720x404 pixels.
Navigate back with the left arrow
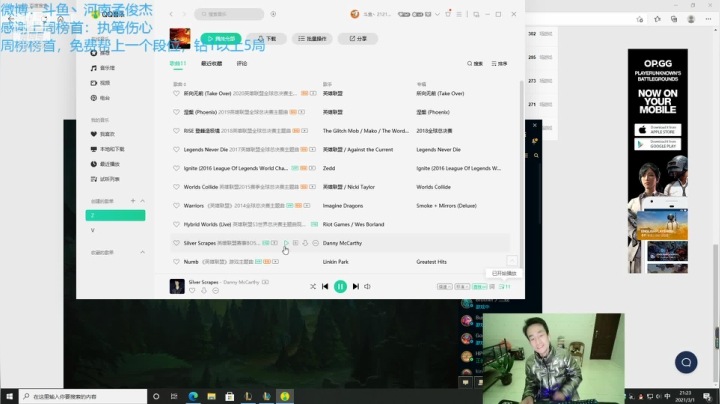point(171,14)
